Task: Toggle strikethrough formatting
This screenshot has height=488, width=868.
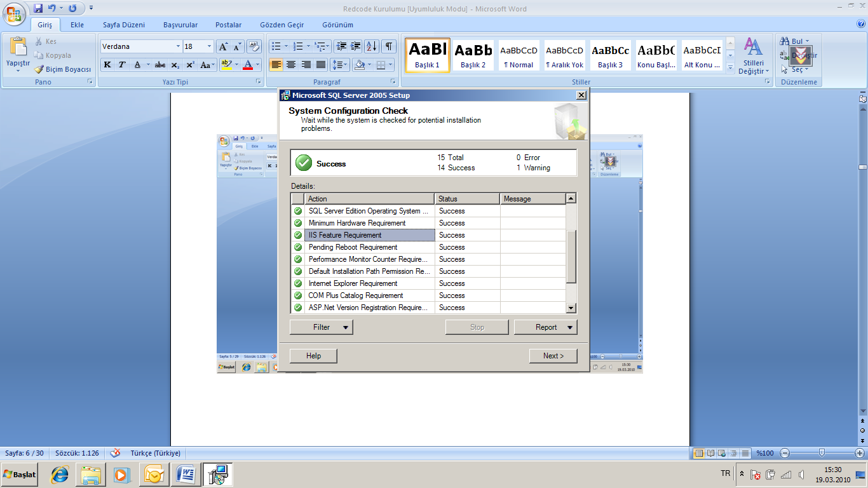Action: [160, 65]
